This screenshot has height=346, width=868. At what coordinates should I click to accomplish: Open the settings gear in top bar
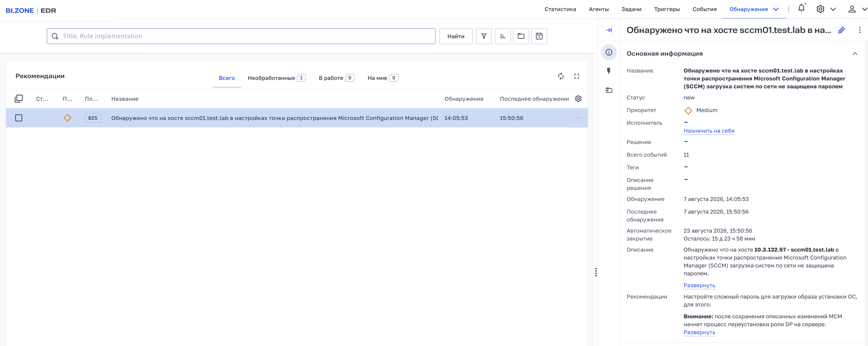(x=820, y=9)
